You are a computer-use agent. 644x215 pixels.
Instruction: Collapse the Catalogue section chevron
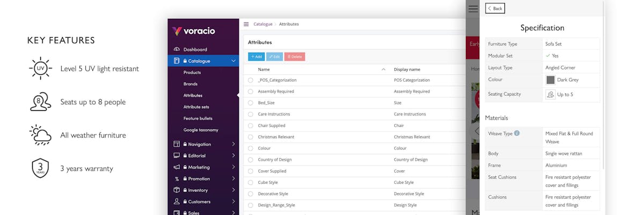(233, 61)
